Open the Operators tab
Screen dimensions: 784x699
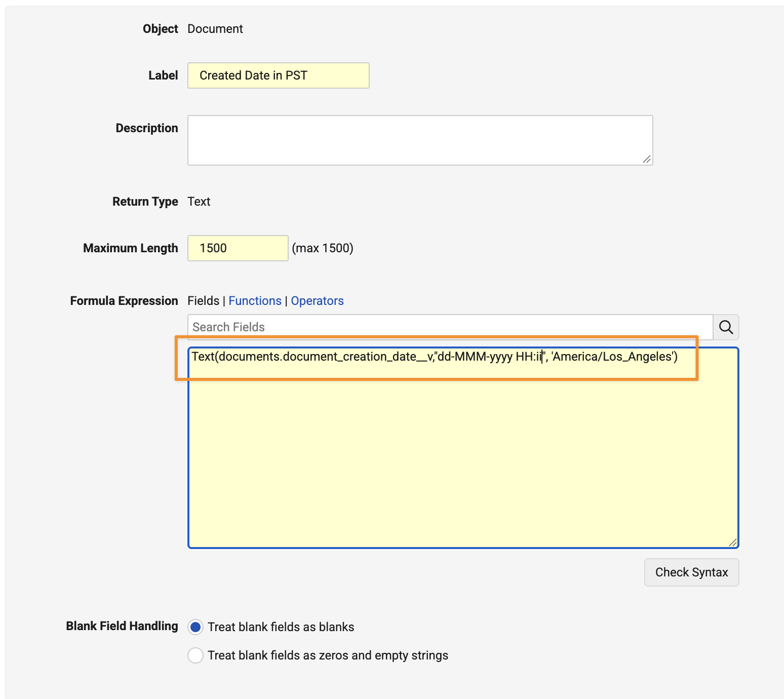(x=317, y=301)
